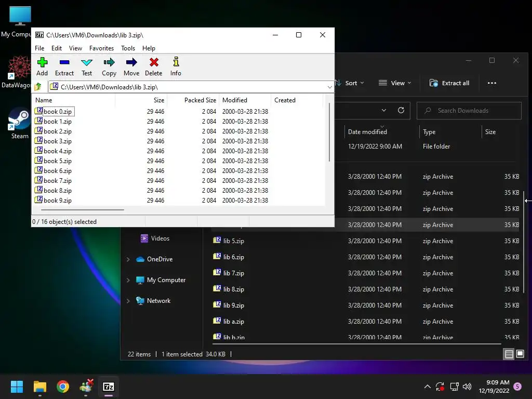Expand Explorer address history chevron
Screen dimensions: 532x399
pyautogui.click(x=384, y=110)
